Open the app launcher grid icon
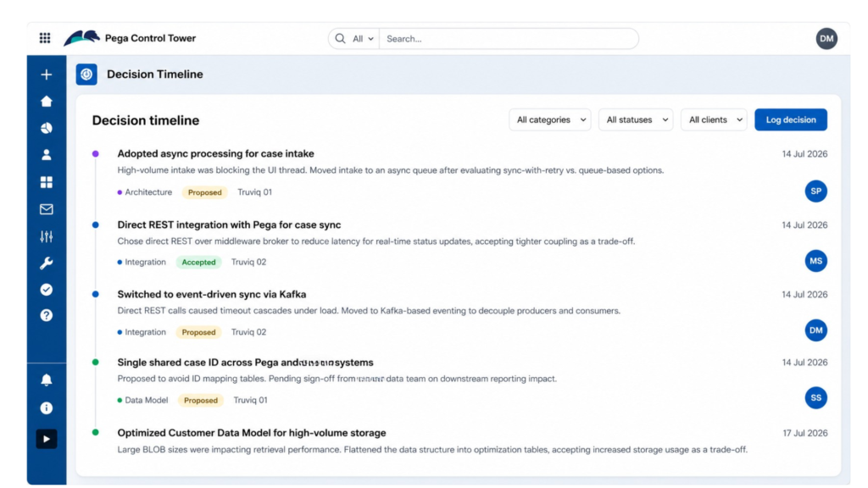 point(45,38)
